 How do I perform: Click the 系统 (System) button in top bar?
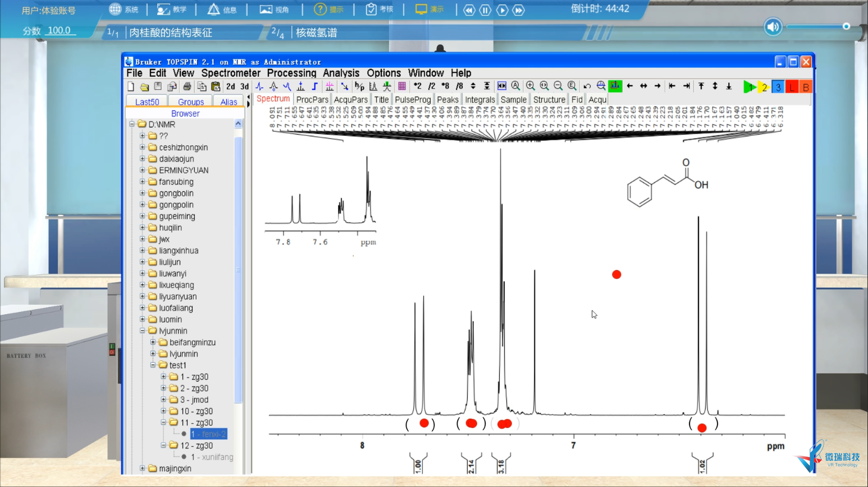click(124, 9)
